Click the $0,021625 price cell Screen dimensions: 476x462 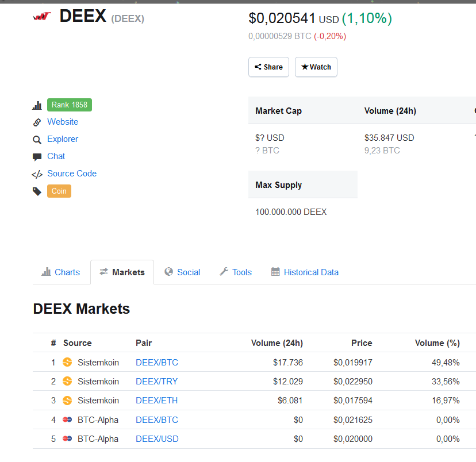coord(353,420)
